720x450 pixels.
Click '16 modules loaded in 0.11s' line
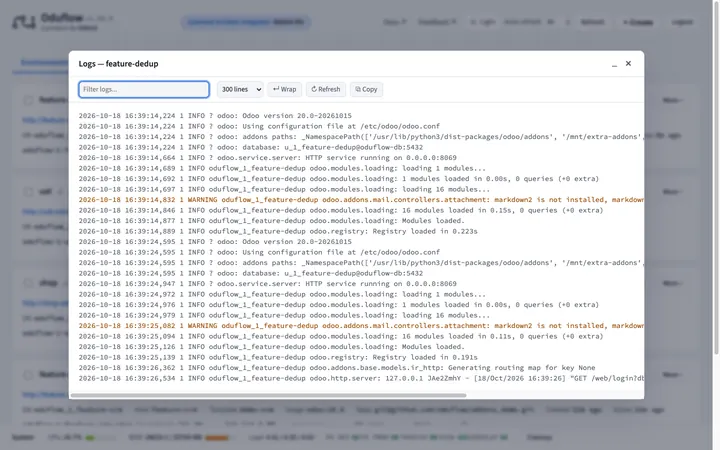tap(341, 336)
